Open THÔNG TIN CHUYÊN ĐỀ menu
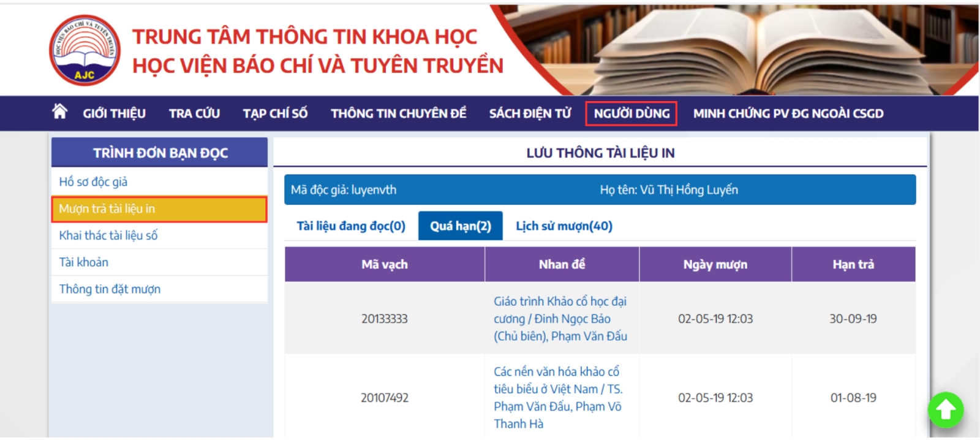This screenshot has width=980, height=440. pos(399,113)
